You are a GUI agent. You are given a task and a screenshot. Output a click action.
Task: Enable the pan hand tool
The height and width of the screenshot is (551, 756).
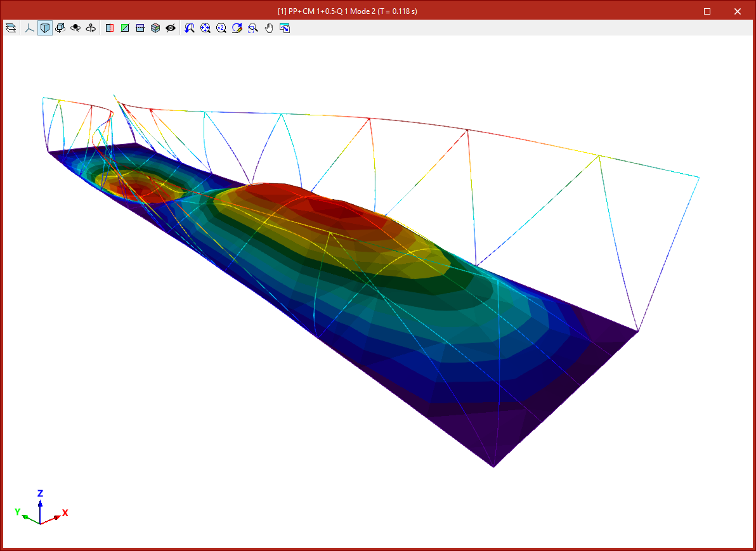(269, 28)
